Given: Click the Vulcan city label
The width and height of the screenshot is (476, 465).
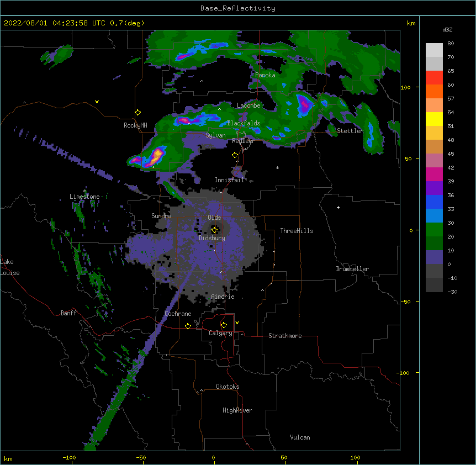Looking at the screenshot, I should 300,437.
